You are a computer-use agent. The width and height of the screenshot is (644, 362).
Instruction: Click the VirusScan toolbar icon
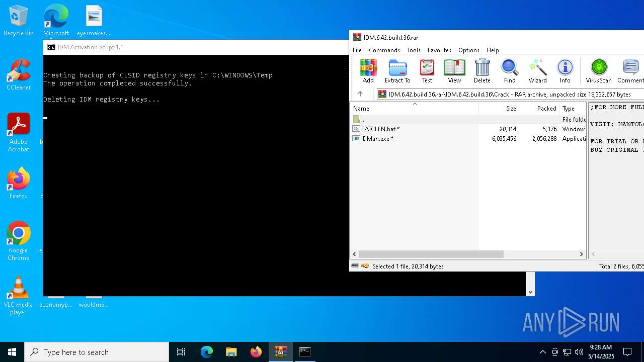pyautogui.click(x=599, y=71)
